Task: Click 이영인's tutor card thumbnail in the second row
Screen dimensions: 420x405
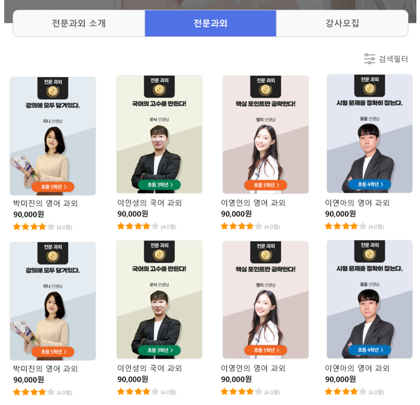Action: click(266, 300)
